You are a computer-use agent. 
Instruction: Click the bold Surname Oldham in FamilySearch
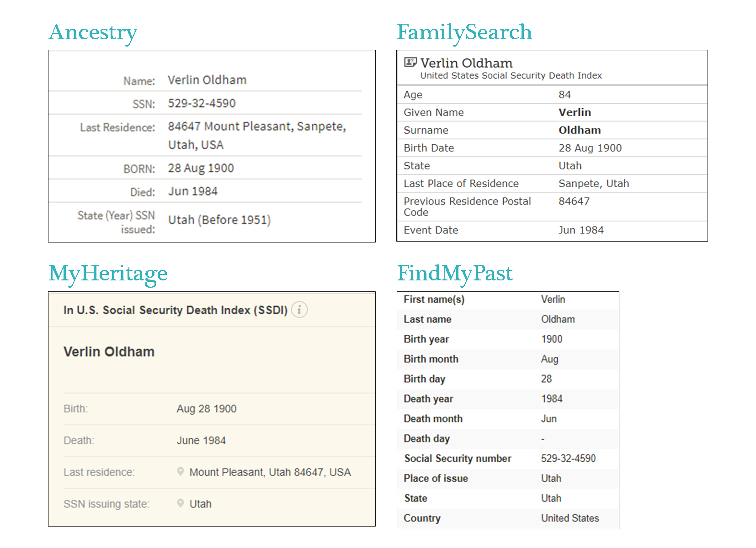(x=580, y=130)
